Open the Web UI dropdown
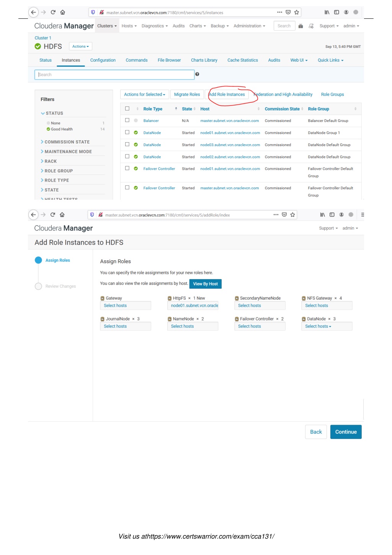The image size is (392, 555). [x=299, y=60]
